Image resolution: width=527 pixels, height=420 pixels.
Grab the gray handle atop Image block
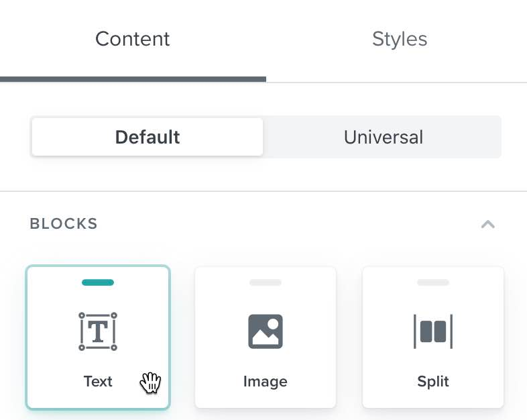(266, 282)
